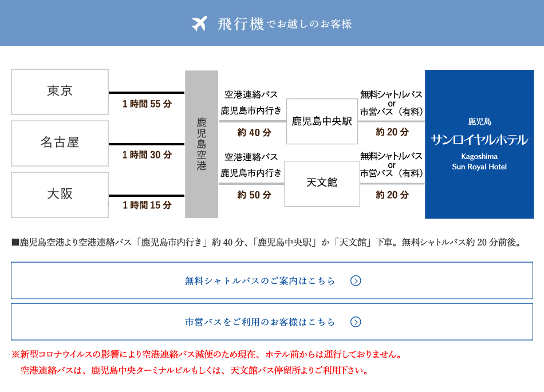Screen dimensions: 544x392
Task: Click the arrow icon beside 無料シャトルバスのご案内
Action: point(356,281)
